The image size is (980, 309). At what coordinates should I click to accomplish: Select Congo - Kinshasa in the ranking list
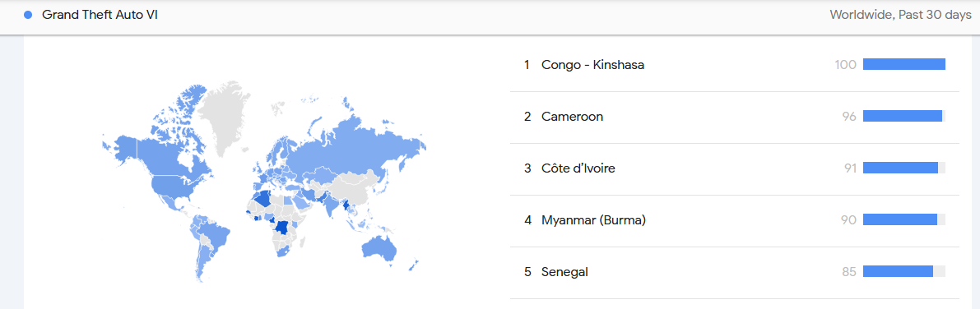[x=592, y=64]
